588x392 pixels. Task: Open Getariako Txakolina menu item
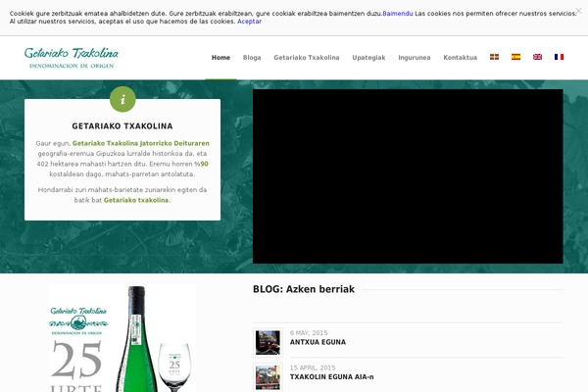(307, 58)
